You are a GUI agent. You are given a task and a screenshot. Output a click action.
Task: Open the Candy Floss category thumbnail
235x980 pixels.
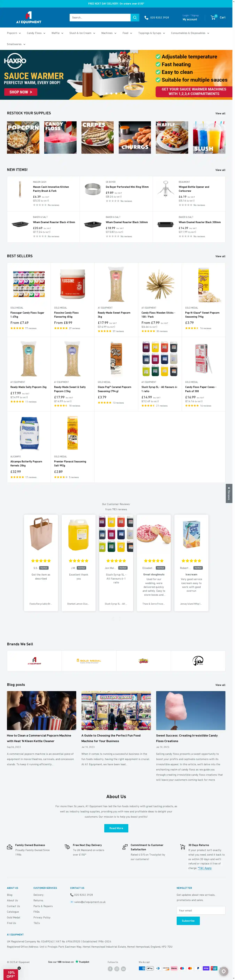pyautogui.click(x=60, y=137)
